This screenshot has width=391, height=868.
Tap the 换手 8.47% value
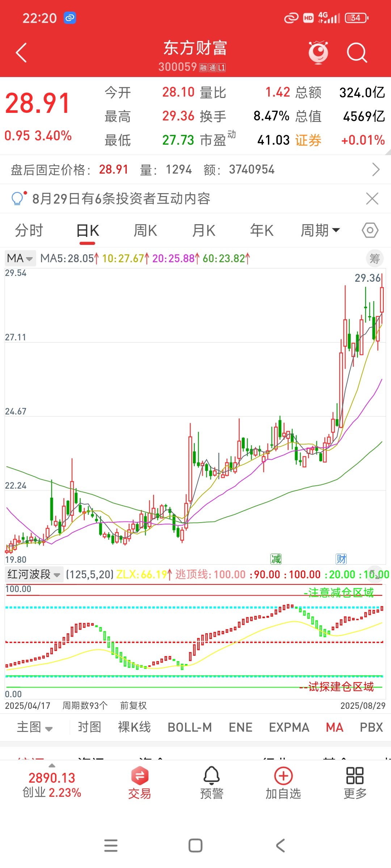tap(271, 116)
